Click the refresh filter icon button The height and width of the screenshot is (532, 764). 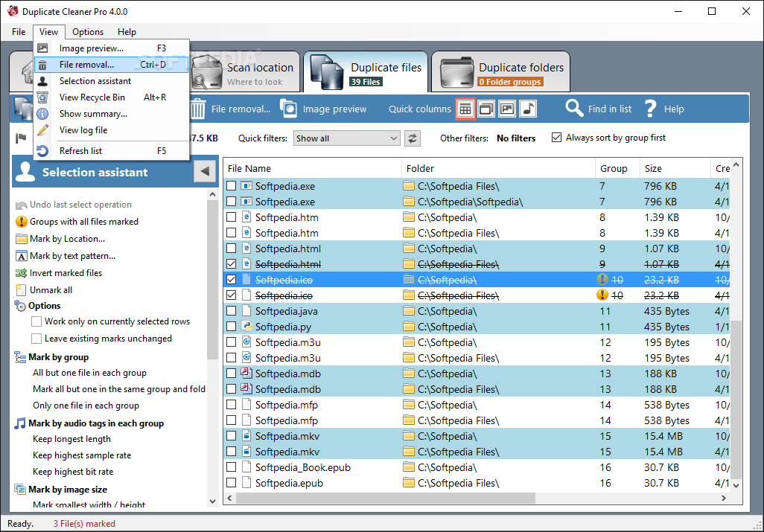(x=413, y=138)
